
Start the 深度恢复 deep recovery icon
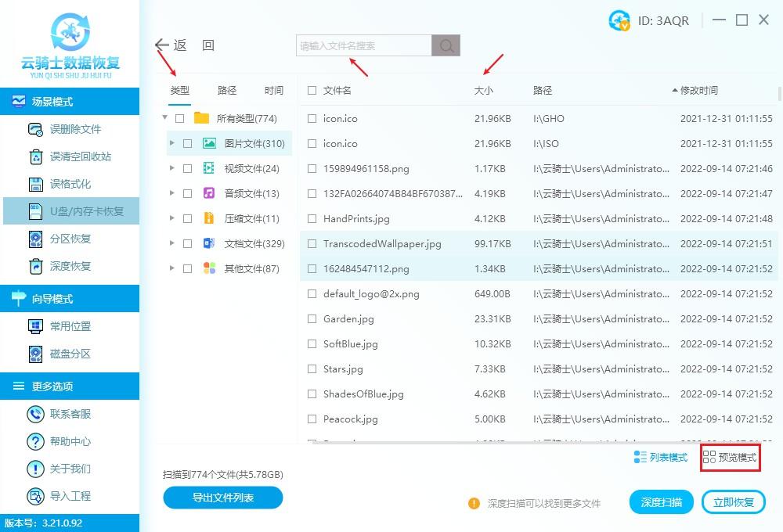(35, 267)
